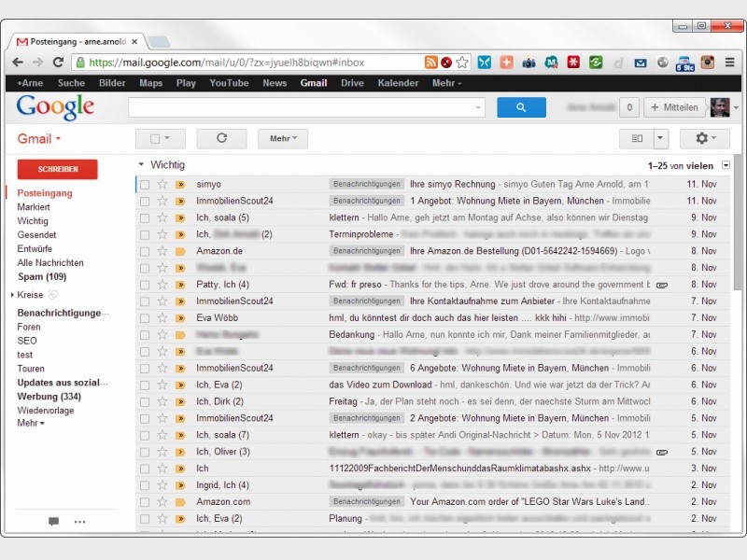Tick the checkbox for Amazon.de email
This screenshot has height=560, width=747.
pos(145,251)
